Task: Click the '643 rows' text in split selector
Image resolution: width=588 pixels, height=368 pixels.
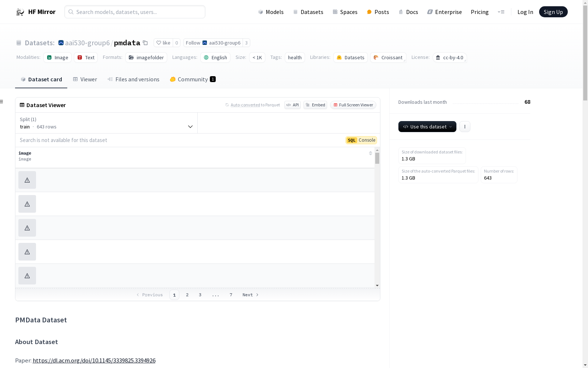Action: [x=47, y=127]
